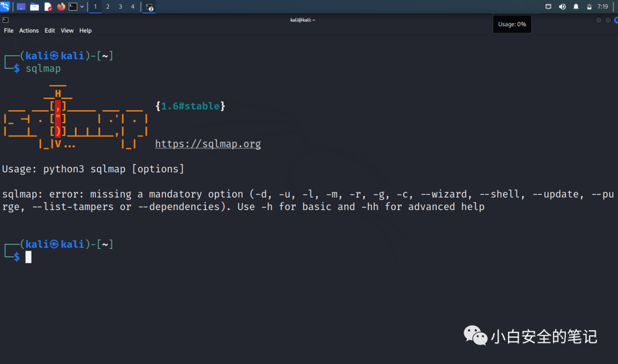The width and height of the screenshot is (618, 364).
Task: Click the power manager battery tray icon
Action: pos(589,7)
